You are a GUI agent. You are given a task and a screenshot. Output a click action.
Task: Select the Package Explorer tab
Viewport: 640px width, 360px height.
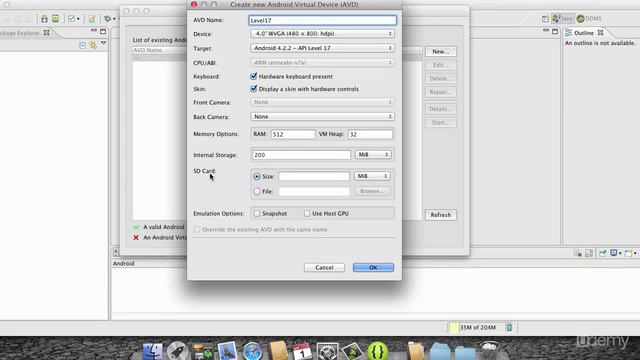(x=20, y=33)
